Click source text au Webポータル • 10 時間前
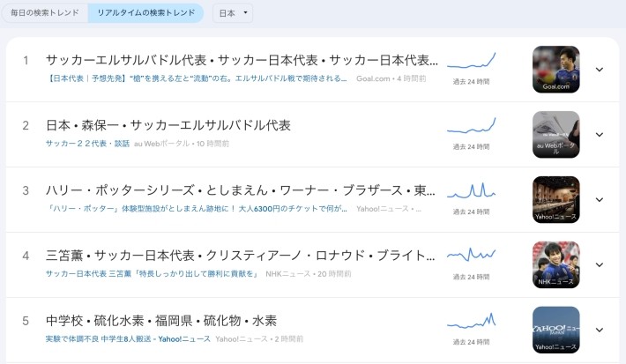Screen dimensions: 626x364 pyautogui.click(x=182, y=144)
